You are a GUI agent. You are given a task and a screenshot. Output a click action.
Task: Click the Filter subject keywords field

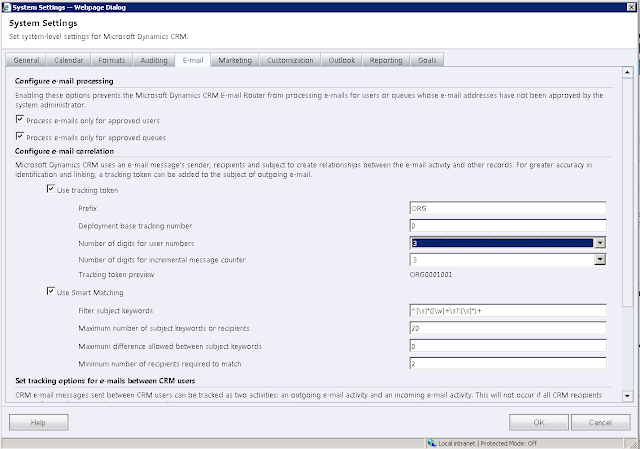click(x=508, y=311)
